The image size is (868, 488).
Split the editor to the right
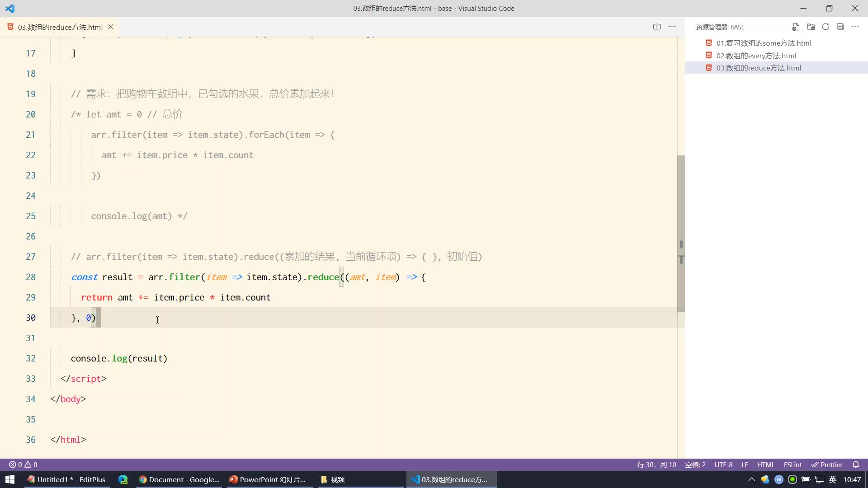[x=657, y=27]
